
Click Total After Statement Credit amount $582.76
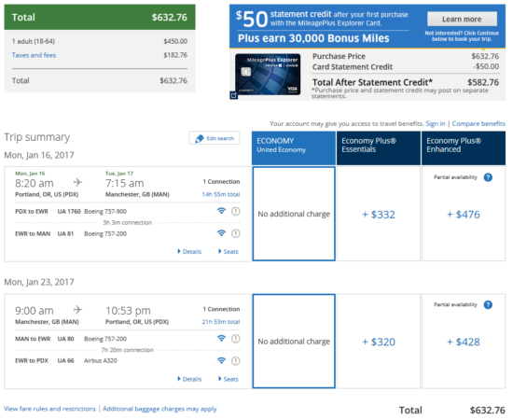coord(483,82)
